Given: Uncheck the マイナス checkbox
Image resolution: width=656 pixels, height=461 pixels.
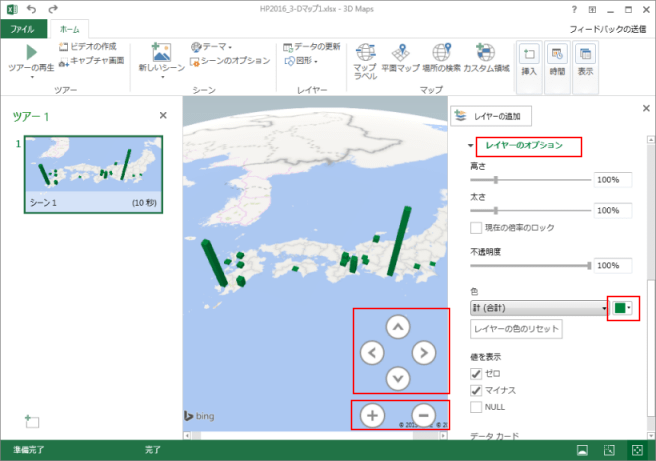Looking at the screenshot, I should point(476,391).
